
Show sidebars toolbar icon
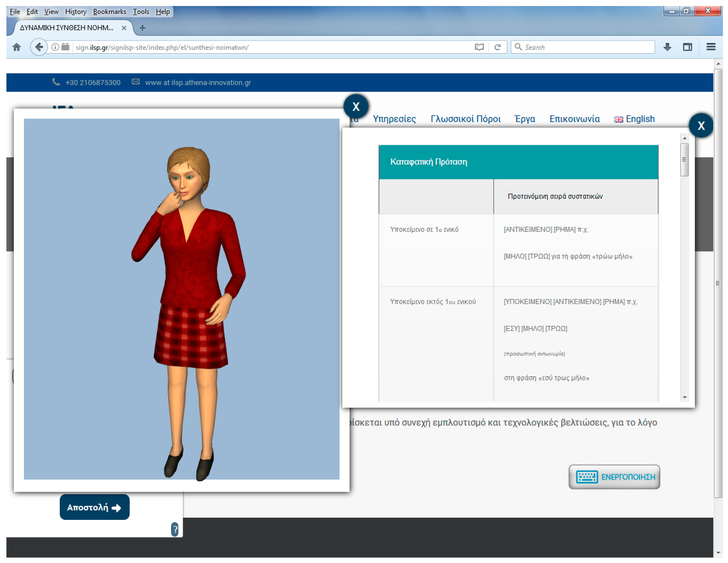[x=687, y=47]
